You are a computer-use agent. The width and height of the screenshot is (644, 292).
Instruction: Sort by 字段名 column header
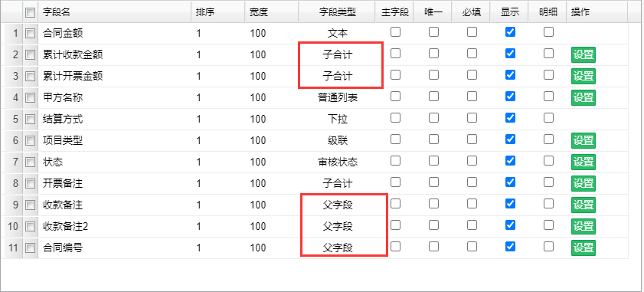[57, 13]
